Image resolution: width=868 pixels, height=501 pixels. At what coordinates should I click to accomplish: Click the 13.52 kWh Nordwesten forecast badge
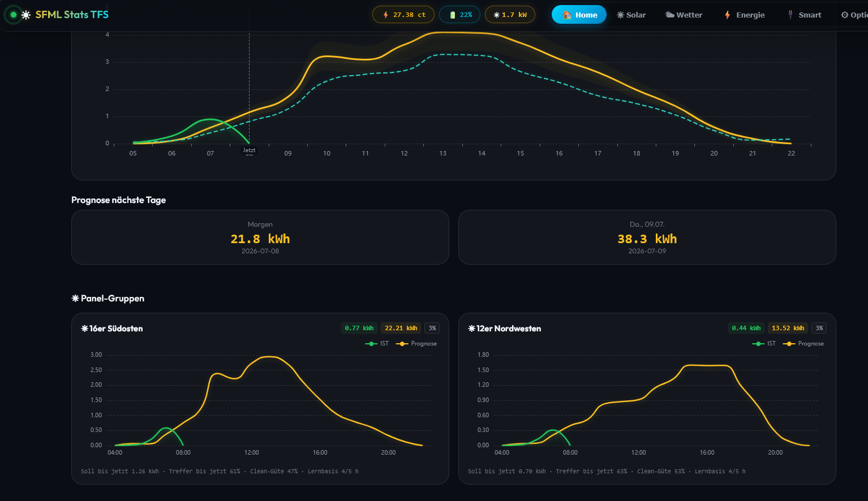click(788, 328)
